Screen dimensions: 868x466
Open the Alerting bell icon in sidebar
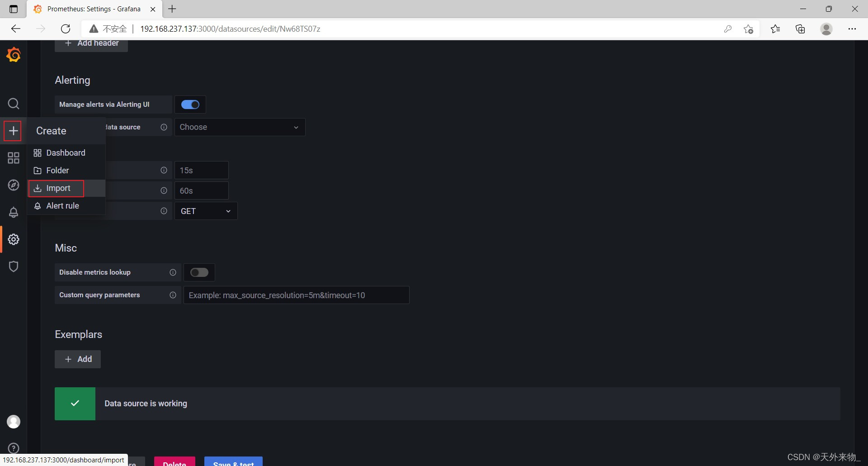[14, 212]
